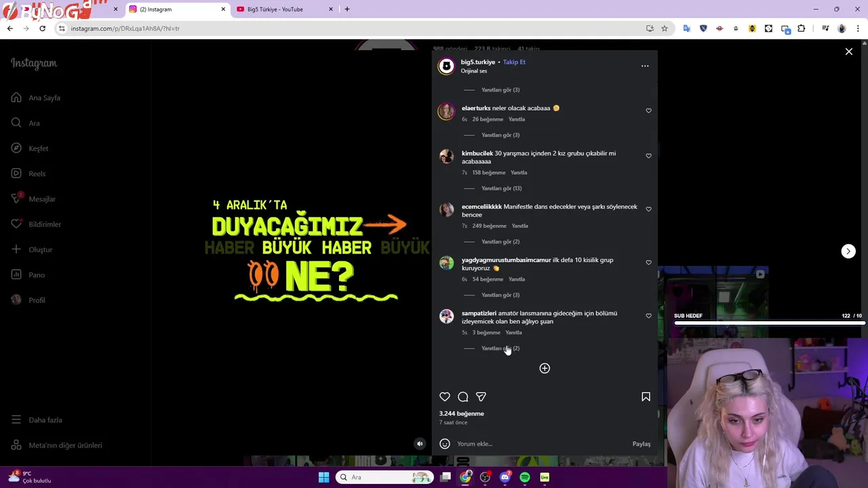
Task: Expand replies under yagdyagmurustumbasimcamur's comment
Action: 500,295
